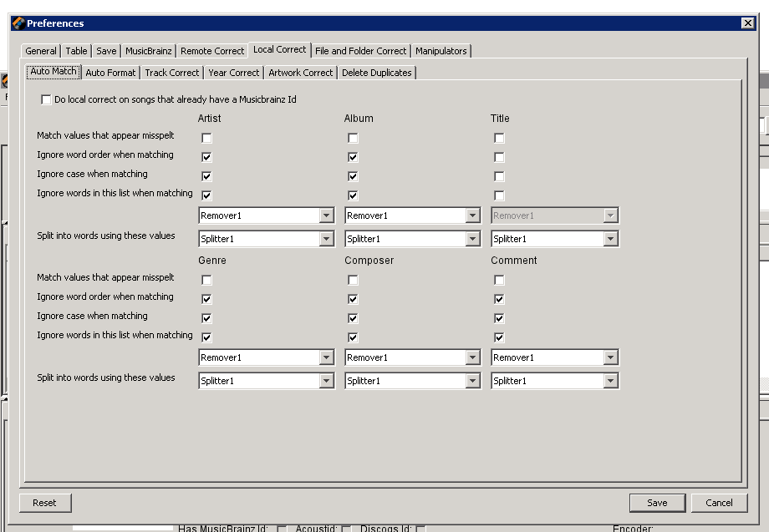Uncheck Composer ignore words in list

(x=353, y=337)
